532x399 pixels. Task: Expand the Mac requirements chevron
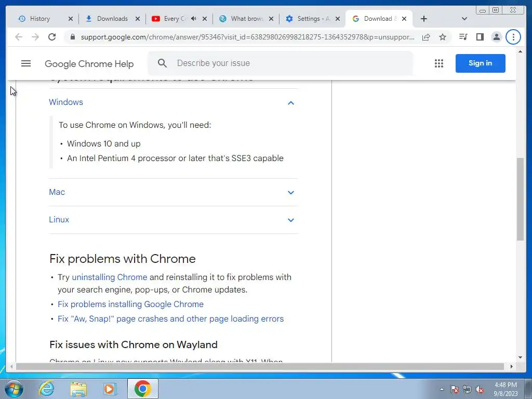(x=291, y=192)
